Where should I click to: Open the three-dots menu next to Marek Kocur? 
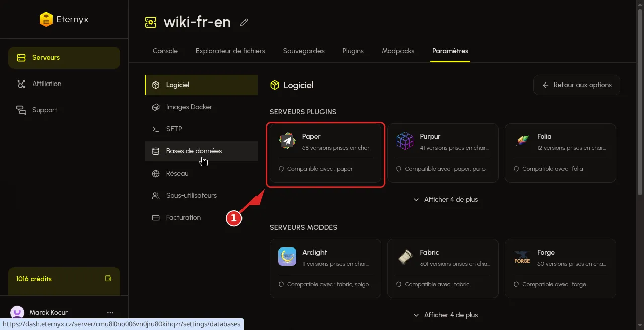[x=110, y=313]
